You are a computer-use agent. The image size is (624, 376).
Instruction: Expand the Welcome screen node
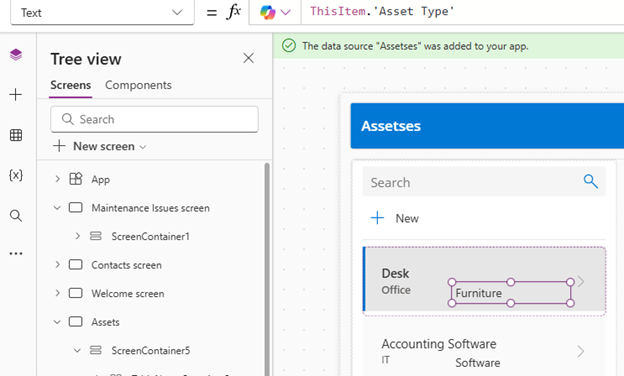57,293
